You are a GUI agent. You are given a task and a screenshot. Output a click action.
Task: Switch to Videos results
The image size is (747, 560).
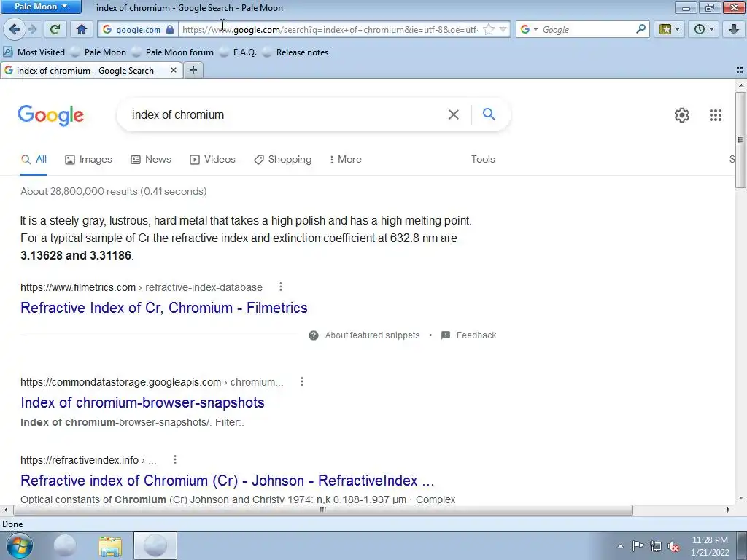click(x=212, y=159)
